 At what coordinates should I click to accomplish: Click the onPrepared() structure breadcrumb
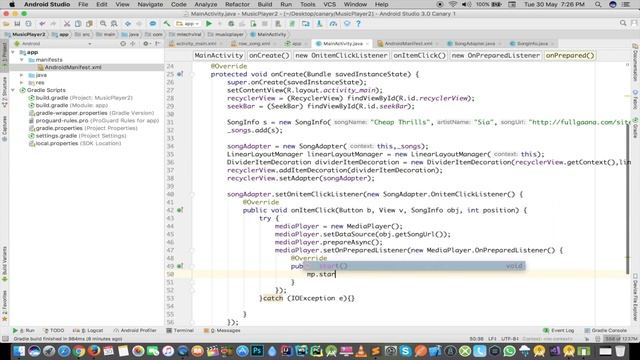click(570, 55)
